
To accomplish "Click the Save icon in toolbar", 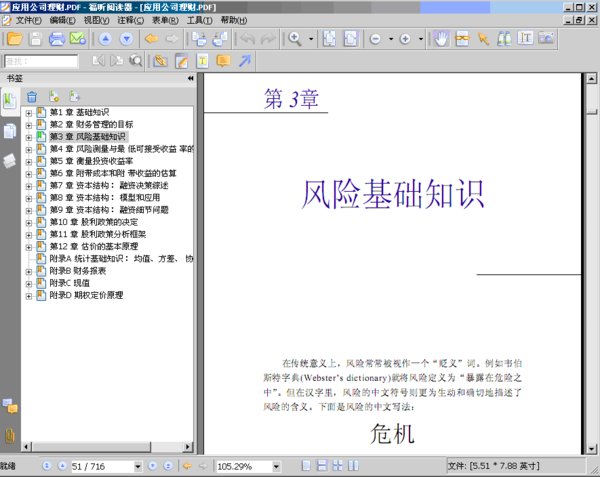I will point(36,39).
